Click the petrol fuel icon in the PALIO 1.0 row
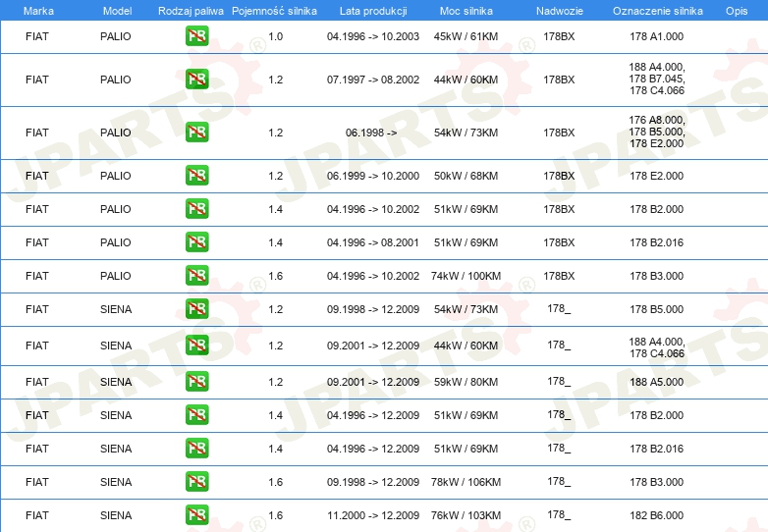Viewport: 768px width, 532px height. point(196,36)
